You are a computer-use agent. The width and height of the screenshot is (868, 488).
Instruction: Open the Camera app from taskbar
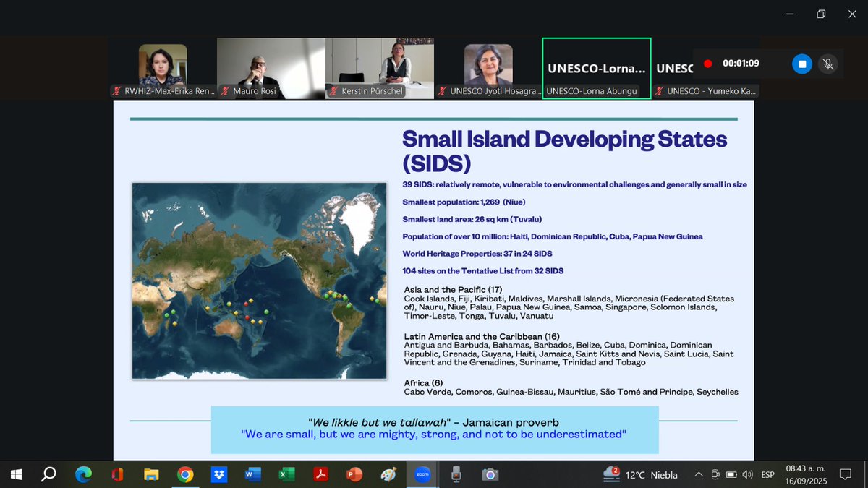point(490,475)
